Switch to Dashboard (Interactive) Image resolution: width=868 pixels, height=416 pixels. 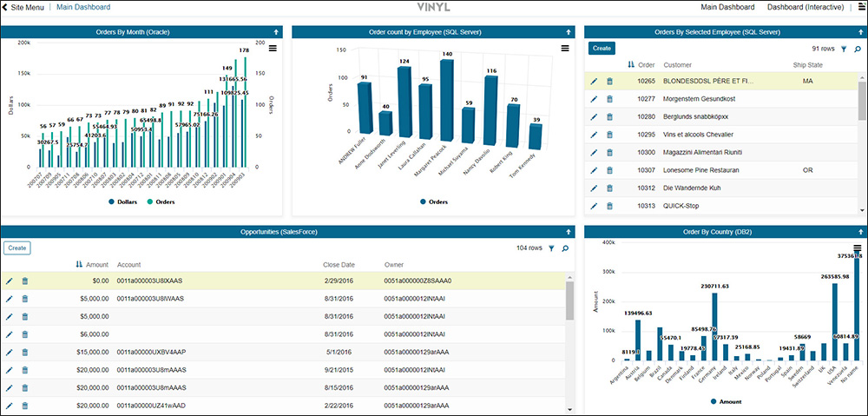814,7
